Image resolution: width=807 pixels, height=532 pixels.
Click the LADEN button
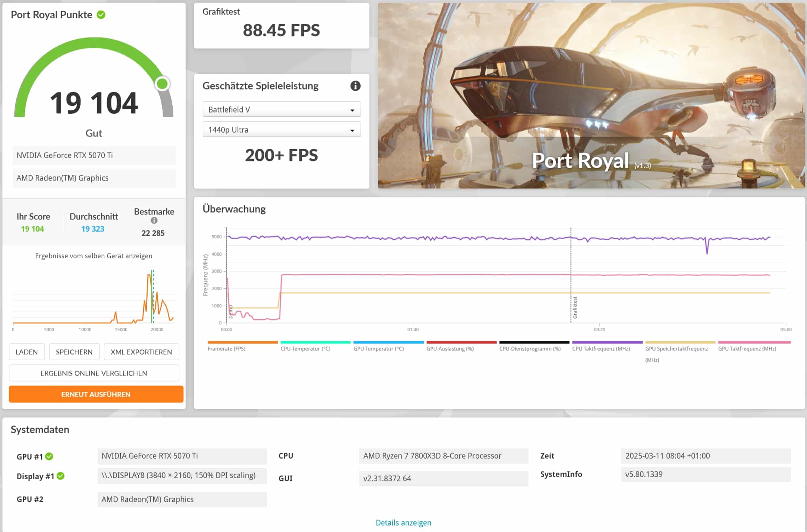[x=27, y=352]
